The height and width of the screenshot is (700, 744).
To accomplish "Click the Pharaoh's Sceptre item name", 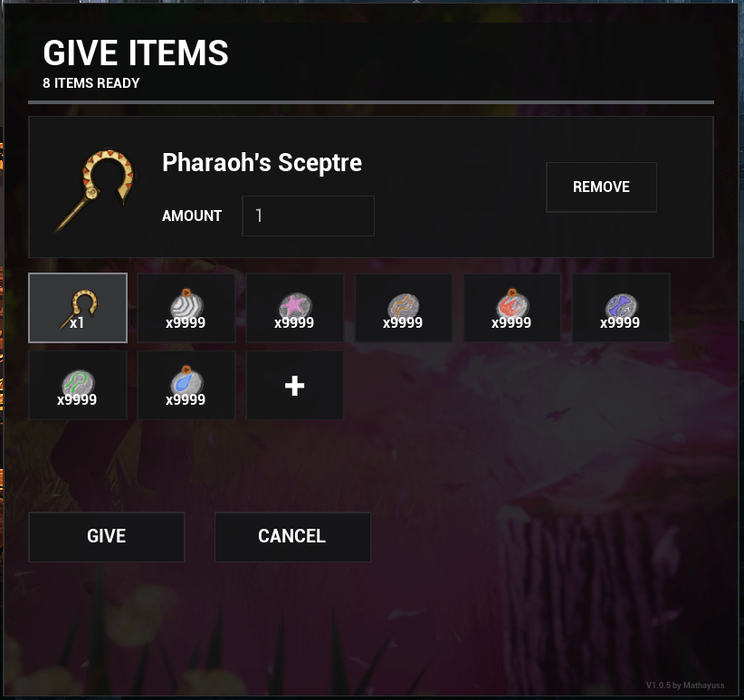I will (x=262, y=163).
